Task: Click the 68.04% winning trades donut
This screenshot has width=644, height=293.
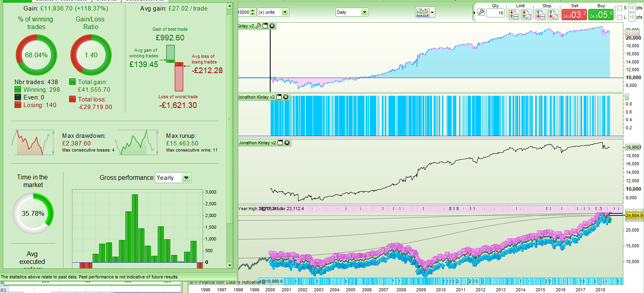Action: click(x=36, y=55)
